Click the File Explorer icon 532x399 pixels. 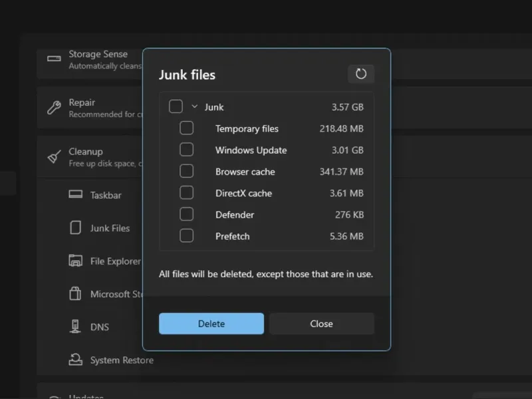[x=75, y=261]
